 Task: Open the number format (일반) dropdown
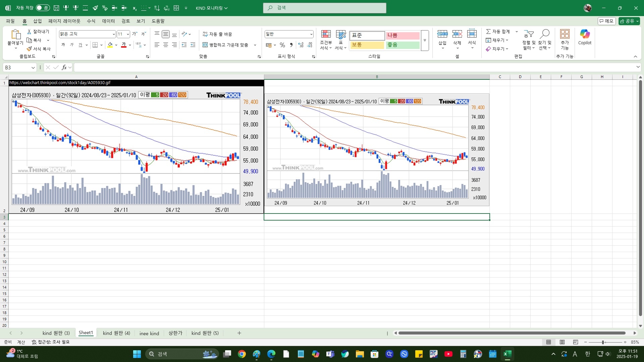point(311,34)
